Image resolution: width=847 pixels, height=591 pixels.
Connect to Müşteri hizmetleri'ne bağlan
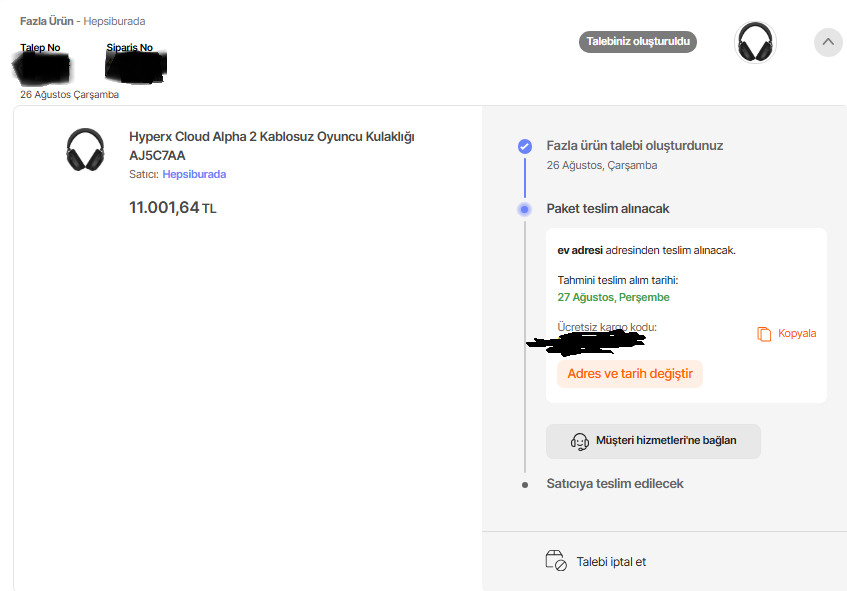(653, 441)
